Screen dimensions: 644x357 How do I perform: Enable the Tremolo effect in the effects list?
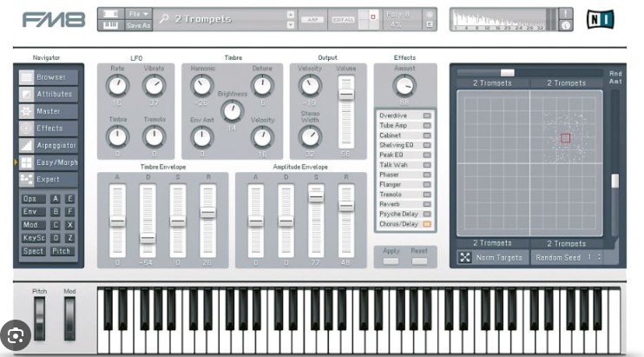[427, 195]
